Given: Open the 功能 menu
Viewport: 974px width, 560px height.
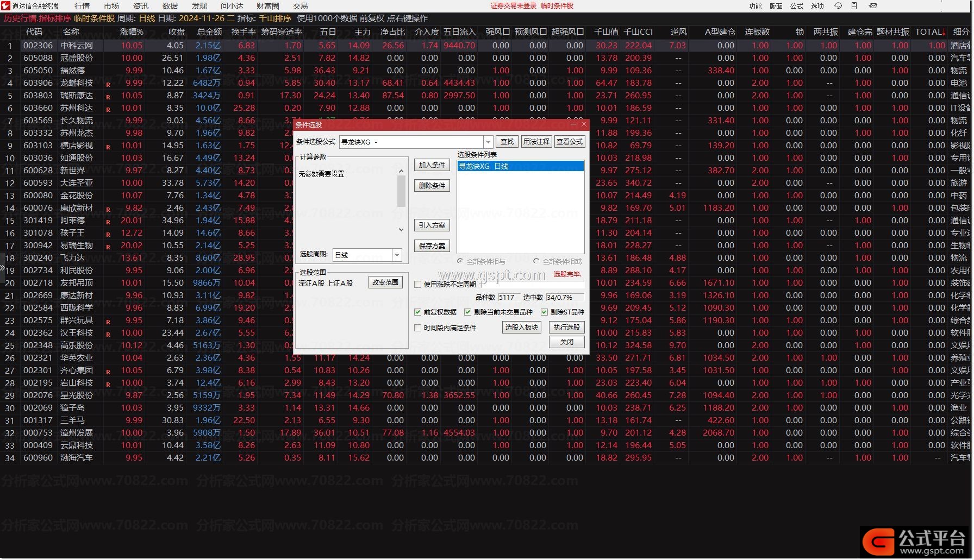Looking at the screenshot, I should [755, 6].
